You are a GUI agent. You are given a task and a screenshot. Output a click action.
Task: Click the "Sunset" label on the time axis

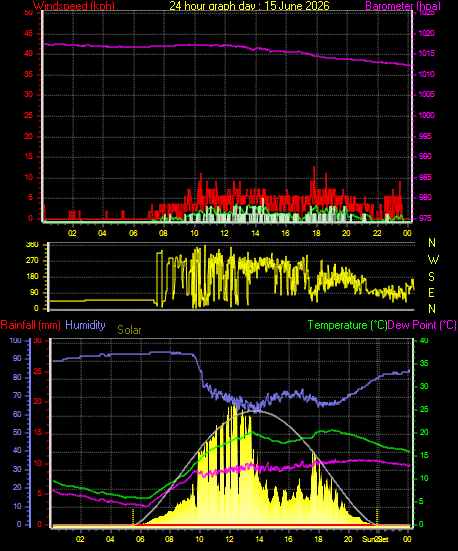click(x=375, y=539)
